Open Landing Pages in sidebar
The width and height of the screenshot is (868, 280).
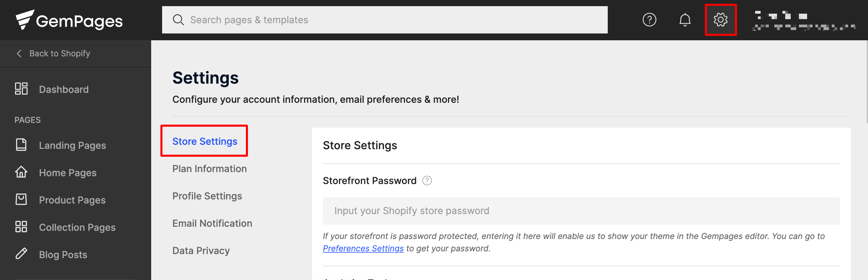(73, 145)
